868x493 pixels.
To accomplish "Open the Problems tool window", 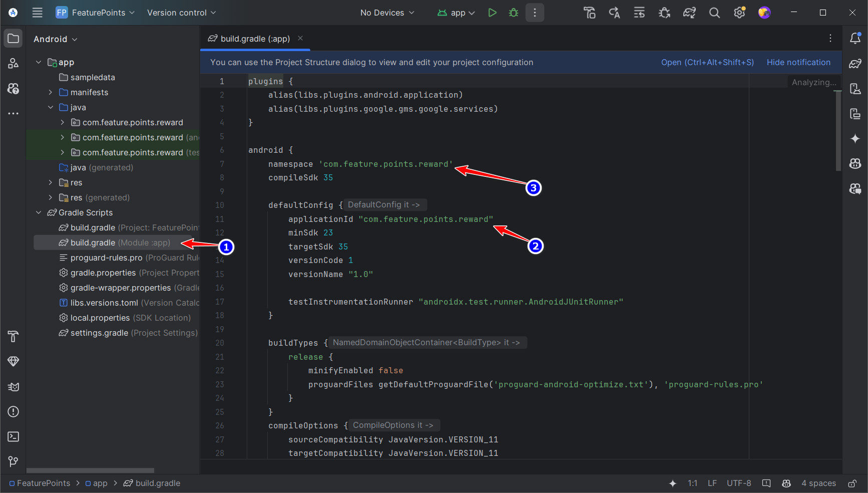I will pos(14,412).
